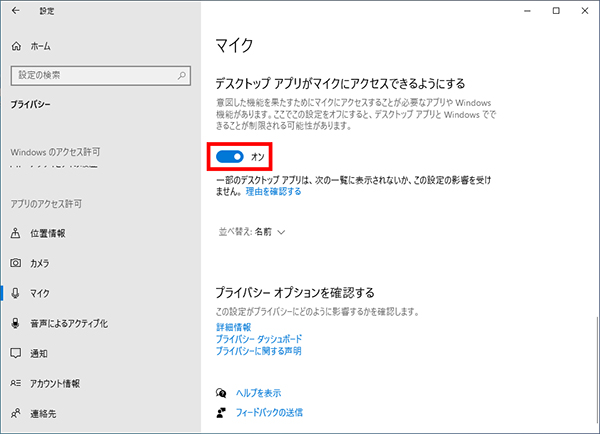Click the microphone (マイク) icon in sidebar
Viewport: 600px width, 434px height.
(x=16, y=293)
